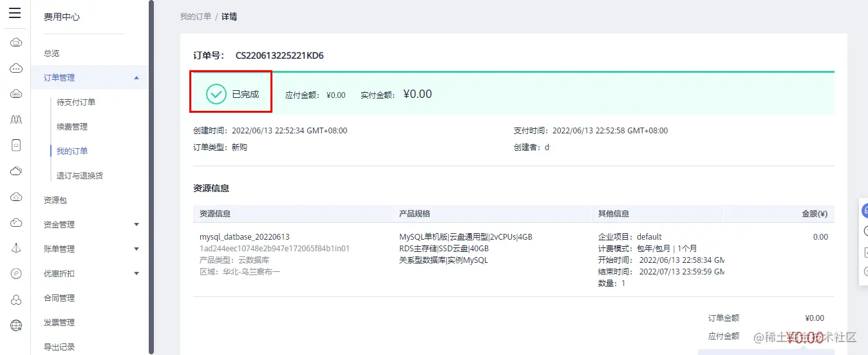Screen dimensions: 868x355
Task: Click RDS主存储|SSD云盘|40GB line
Action: [444, 249]
